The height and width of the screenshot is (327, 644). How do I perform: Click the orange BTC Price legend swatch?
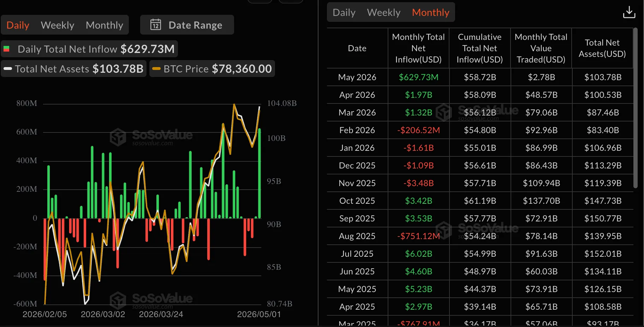click(x=156, y=69)
